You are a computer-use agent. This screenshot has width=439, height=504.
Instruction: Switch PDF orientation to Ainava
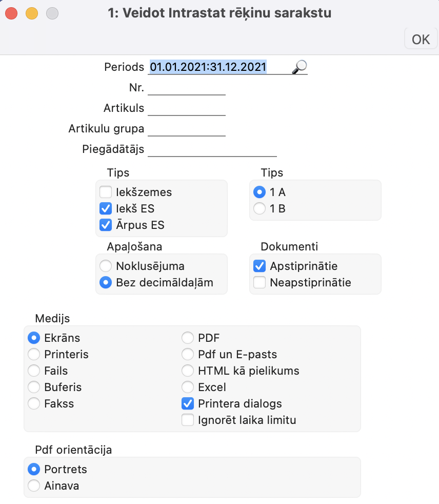tap(34, 486)
